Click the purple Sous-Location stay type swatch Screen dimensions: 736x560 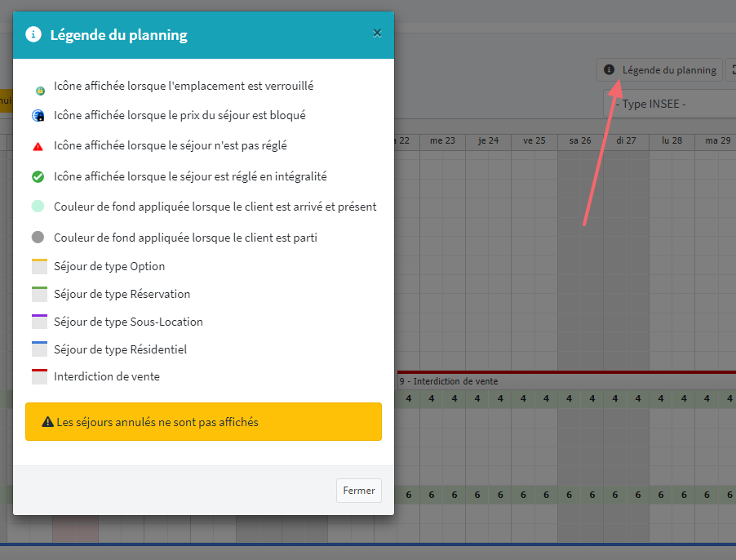pos(39,322)
